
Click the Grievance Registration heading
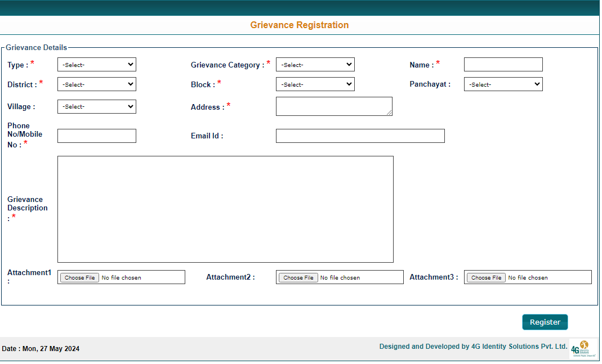299,25
